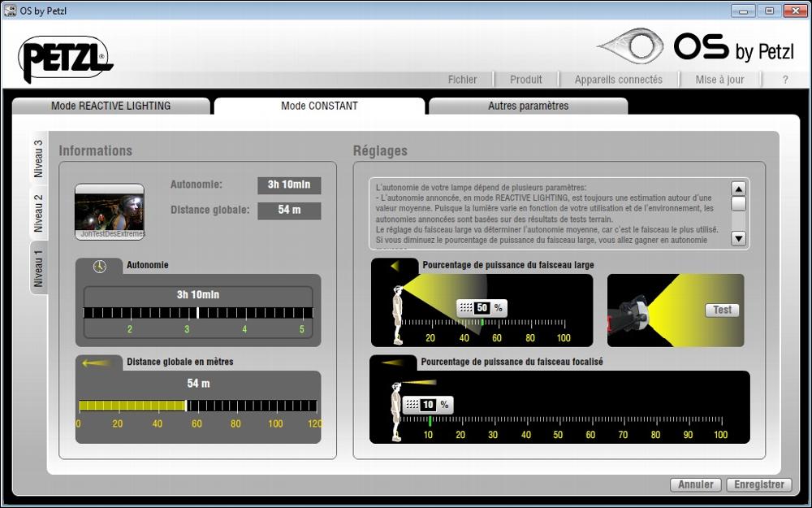Click the Annuler button
Screen dimensions: 812x508
(x=696, y=484)
